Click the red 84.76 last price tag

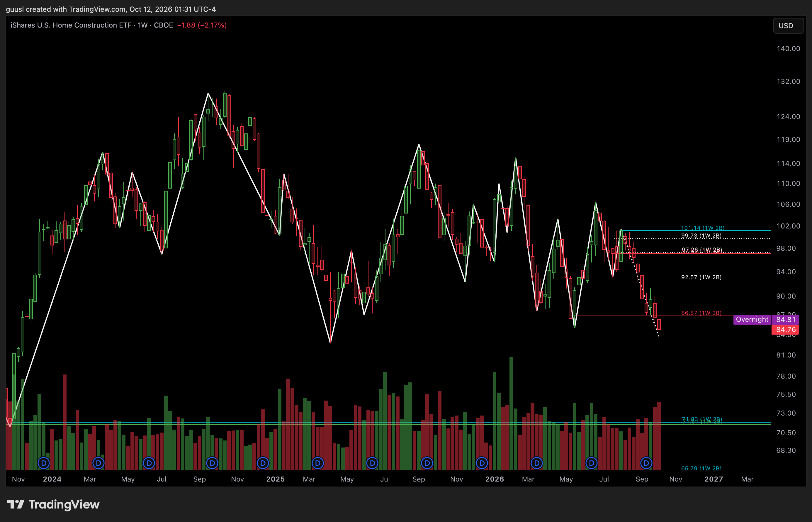[786, 329]
